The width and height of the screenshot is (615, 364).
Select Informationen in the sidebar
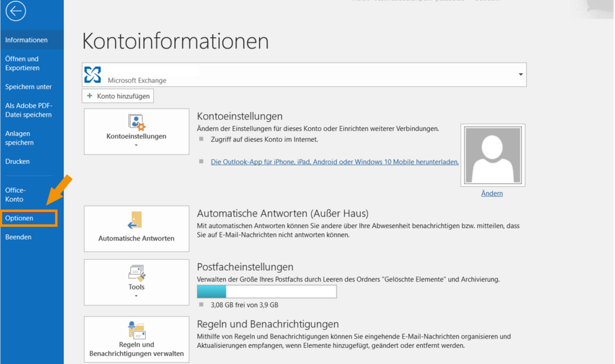click(32, 40)
